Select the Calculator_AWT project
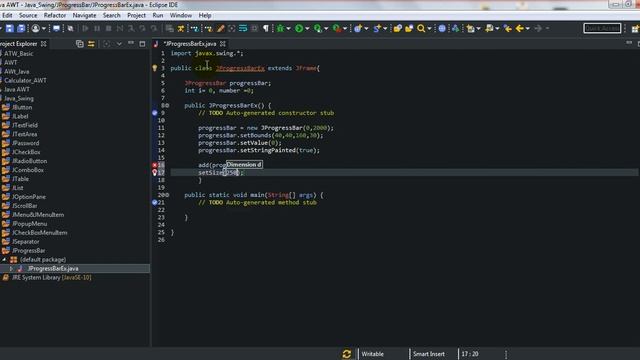Image resolution: width=640 pixels, height=360 pixels. click(25, 80)
